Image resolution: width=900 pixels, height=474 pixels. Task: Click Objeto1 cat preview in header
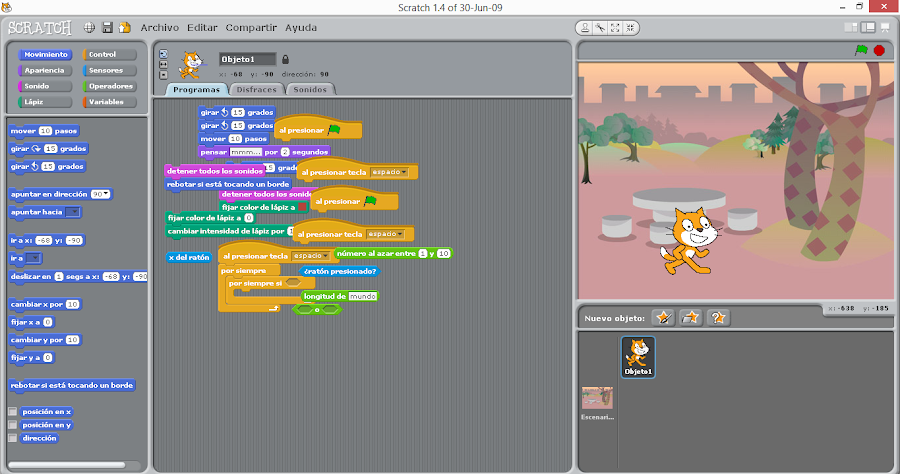(x=191, y=64)
